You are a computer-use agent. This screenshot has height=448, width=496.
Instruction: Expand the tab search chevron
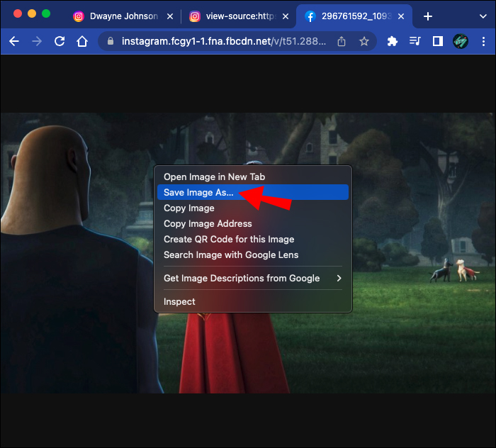pyautogui.click(x=483, y=16)
